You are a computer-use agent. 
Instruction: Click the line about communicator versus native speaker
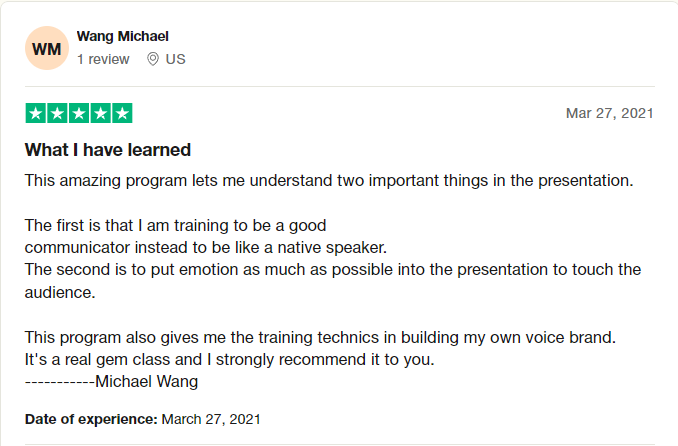[x=205, y=247]
